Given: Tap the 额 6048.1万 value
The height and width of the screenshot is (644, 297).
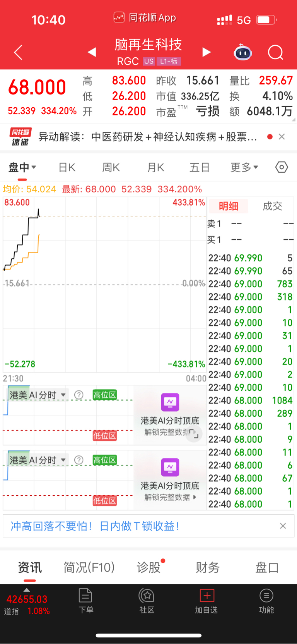Looking at the screenshot, I should (270, 112).
